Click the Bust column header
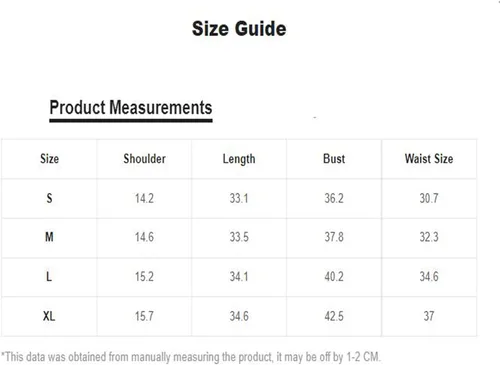The height and width of the screenshot is (365, 500). 334,159
